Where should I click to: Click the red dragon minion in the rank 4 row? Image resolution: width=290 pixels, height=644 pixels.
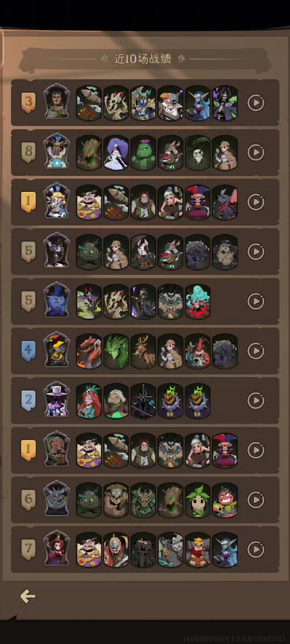[x=89, y=351]
